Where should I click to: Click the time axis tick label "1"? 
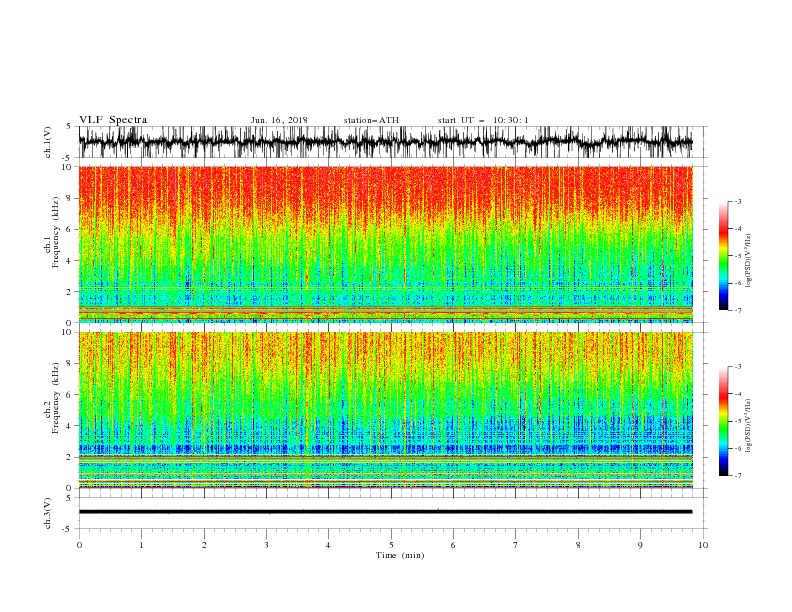[141, 545]
